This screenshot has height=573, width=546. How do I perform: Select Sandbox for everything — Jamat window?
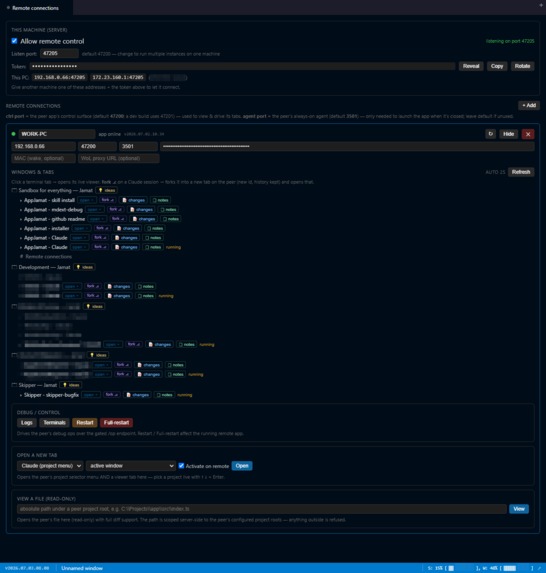click(x=55, y=190)
